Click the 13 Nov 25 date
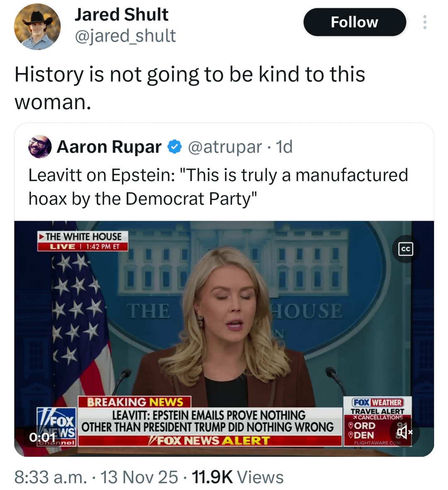448x490 pixels. point(139,477)
